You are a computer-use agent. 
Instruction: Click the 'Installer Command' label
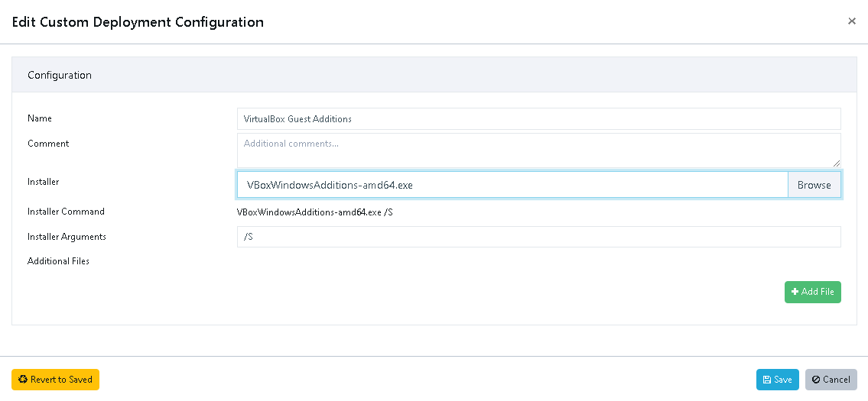pyautogui.click(x=66, y=212)
